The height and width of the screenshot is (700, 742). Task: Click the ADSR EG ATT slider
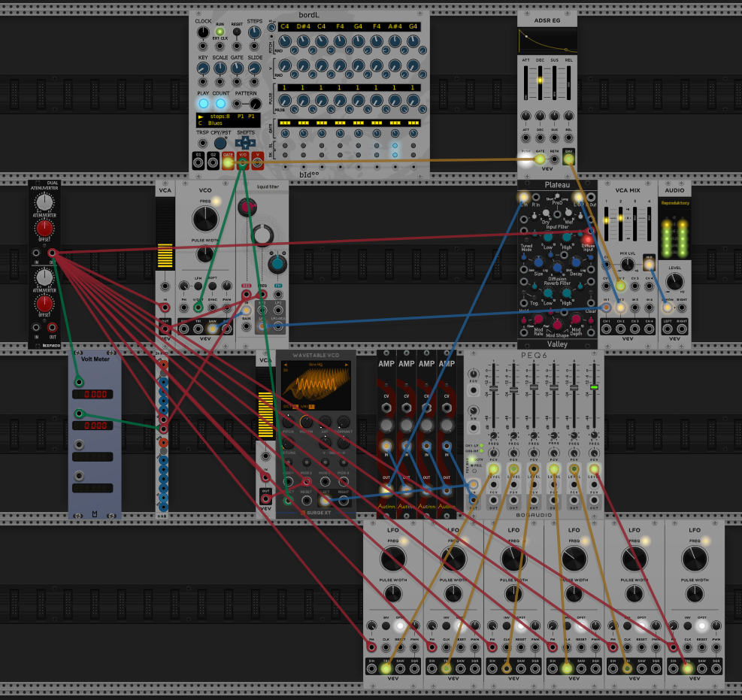[x=525, y=83]
